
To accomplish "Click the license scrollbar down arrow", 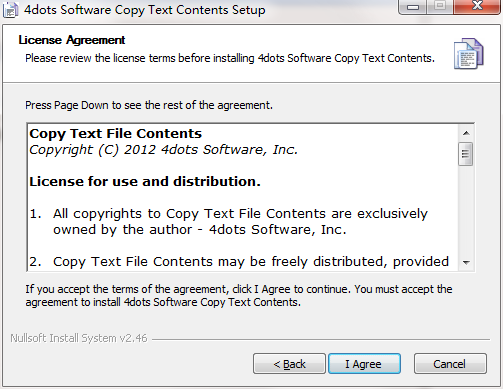I will [466, 263].
